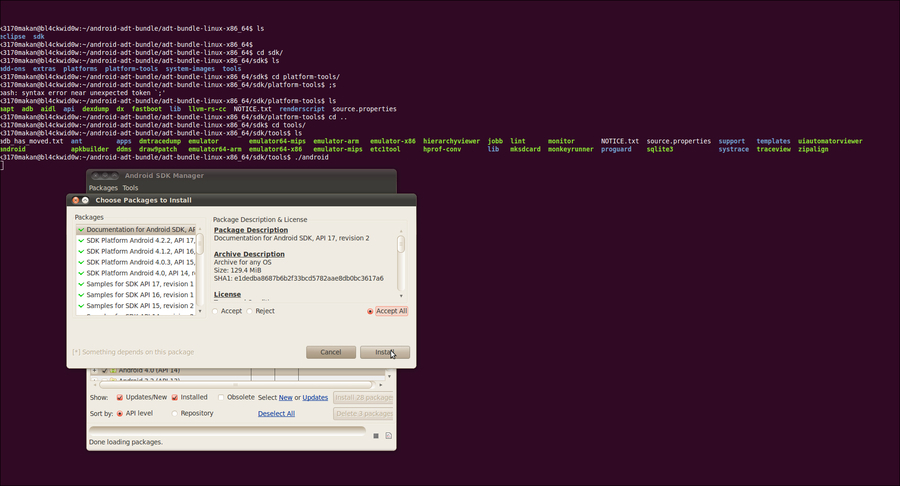Image resolution: width=900 pixels, height=486 pixels.
Task: Select Sort by Repository option
Action: [175, 413]
